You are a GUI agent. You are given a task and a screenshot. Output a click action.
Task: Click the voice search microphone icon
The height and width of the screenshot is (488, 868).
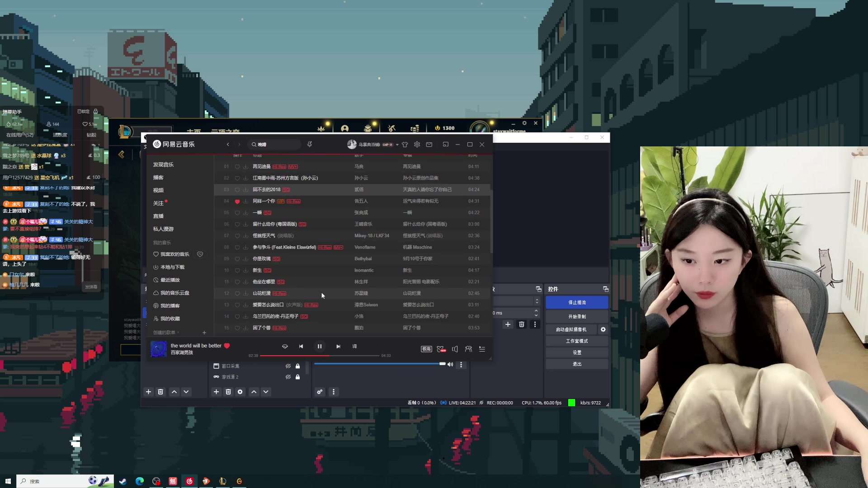[310, 144]
